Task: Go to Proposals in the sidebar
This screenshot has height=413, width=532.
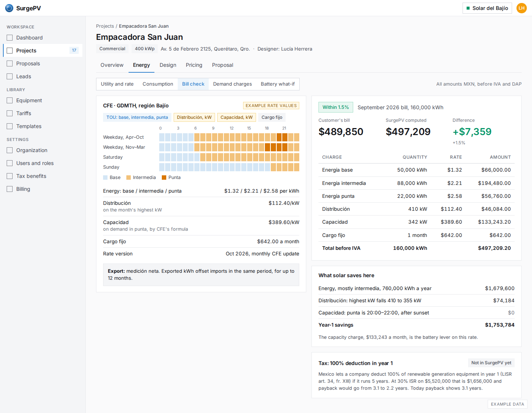Action: (42, 63)
